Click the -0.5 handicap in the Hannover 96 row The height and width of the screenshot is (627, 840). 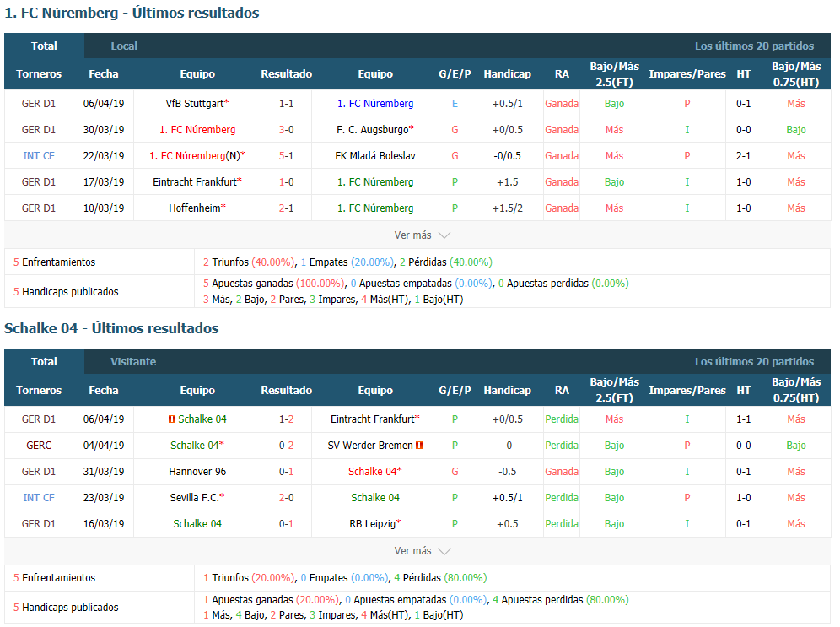click(x=508, y=472)
